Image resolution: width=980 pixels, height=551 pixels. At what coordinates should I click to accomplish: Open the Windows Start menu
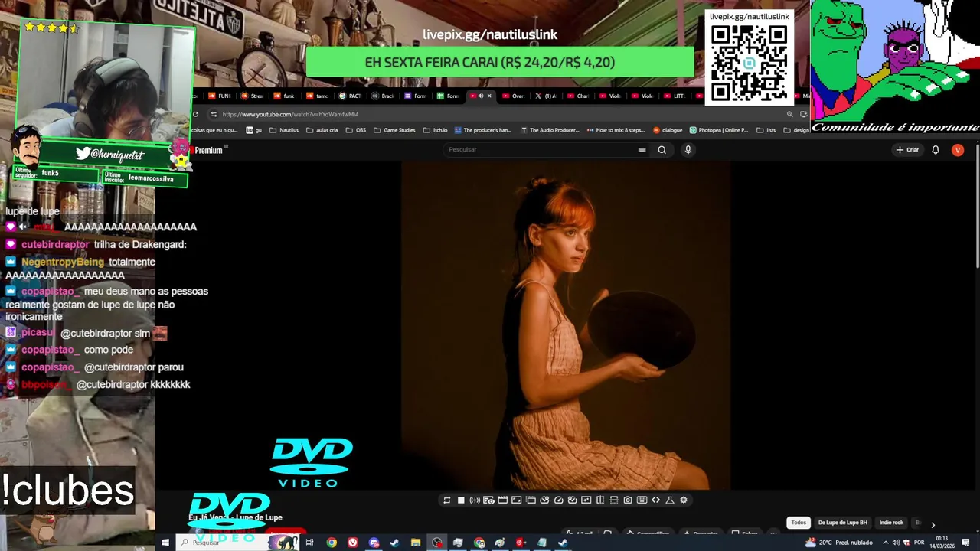click(x=165, y=543)
